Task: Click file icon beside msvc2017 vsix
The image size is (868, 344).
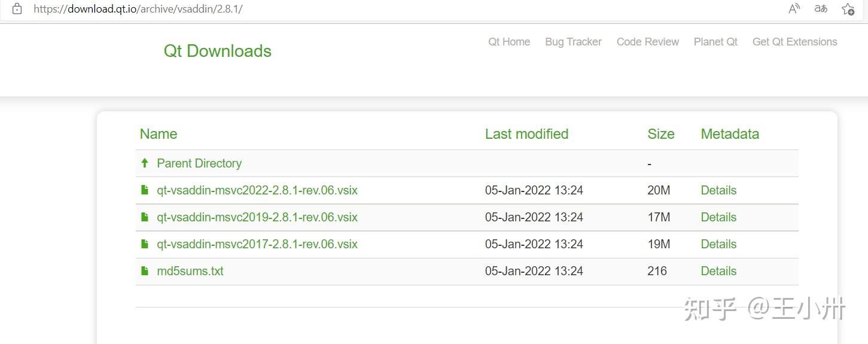Action: tap(144, 244)
